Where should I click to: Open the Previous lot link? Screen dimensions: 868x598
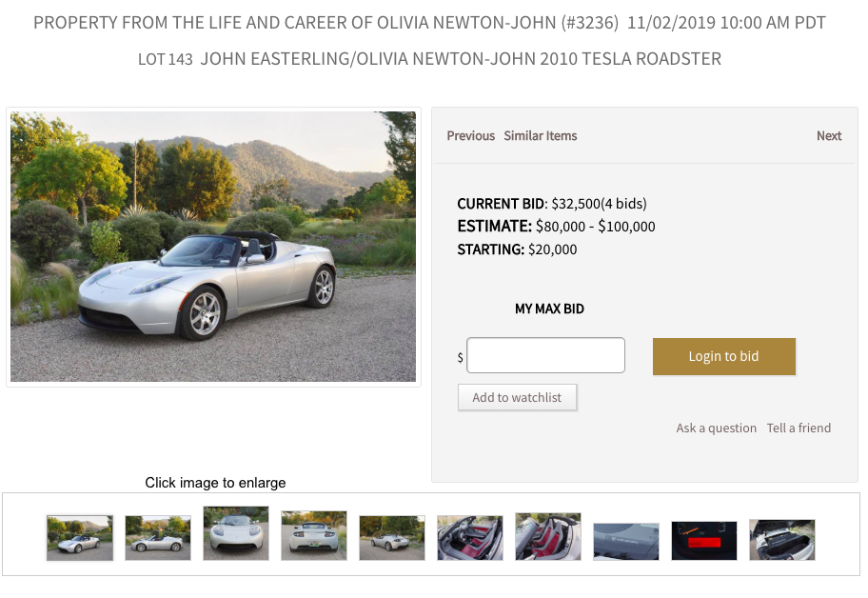[470, 135]
